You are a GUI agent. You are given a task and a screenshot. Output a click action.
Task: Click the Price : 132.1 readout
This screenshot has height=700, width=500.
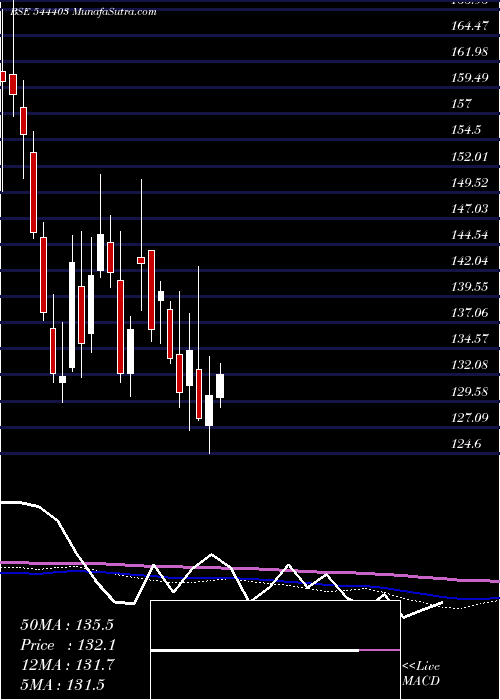tap(68, 645)
